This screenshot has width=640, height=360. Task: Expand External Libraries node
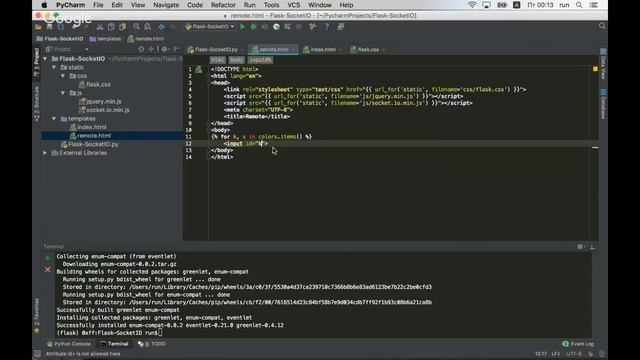pos(45,153)
